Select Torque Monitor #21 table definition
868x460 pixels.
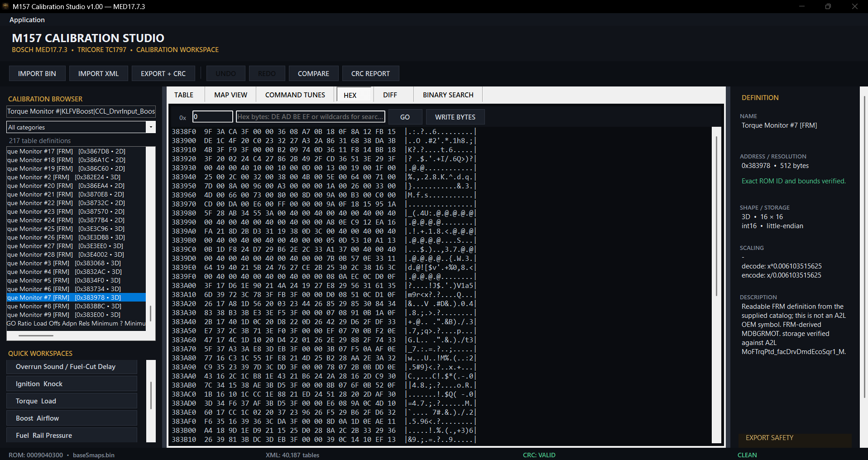click(76, 194)
